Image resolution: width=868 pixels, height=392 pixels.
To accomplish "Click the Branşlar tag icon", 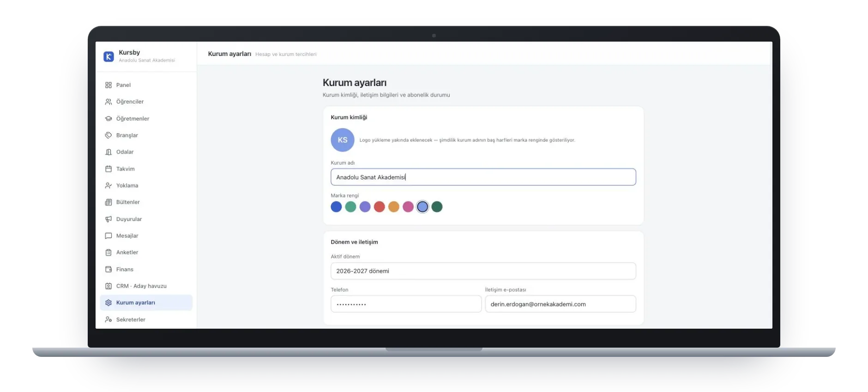I will [108, 135].
